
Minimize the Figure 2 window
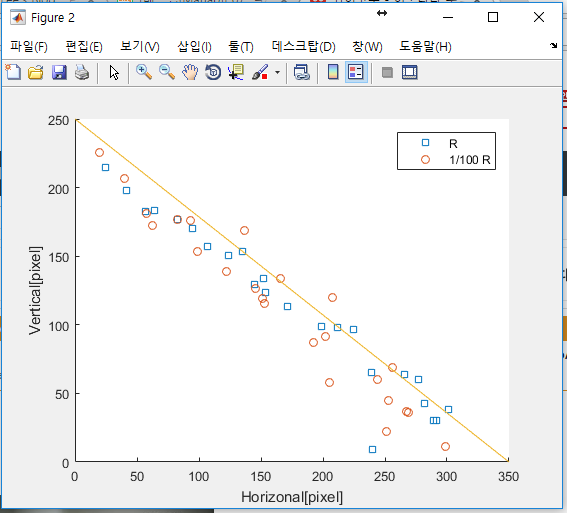[x=448, y=17]
